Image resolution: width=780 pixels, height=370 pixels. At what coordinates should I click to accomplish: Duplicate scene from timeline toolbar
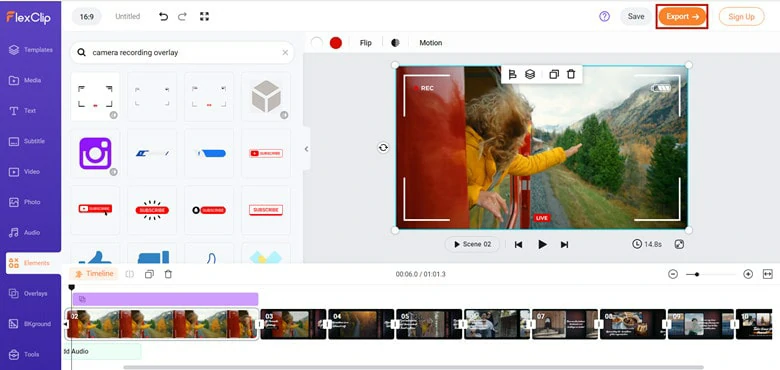coord(149,274)
